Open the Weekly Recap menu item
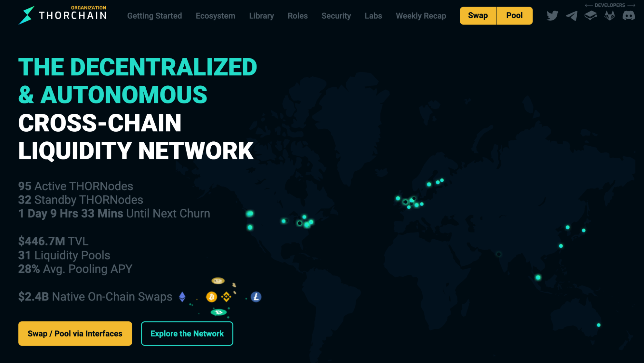The width and height of the screenshot is (644, 363). coord(421,16)
